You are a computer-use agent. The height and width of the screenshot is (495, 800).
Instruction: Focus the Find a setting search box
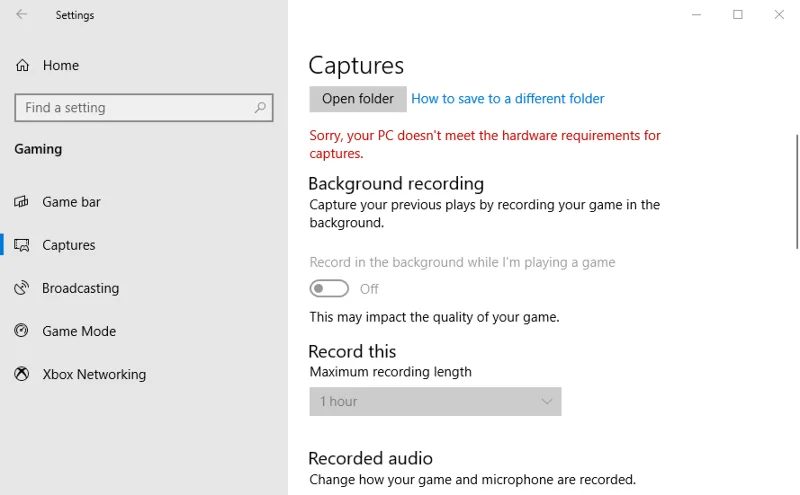pos(144,108)
